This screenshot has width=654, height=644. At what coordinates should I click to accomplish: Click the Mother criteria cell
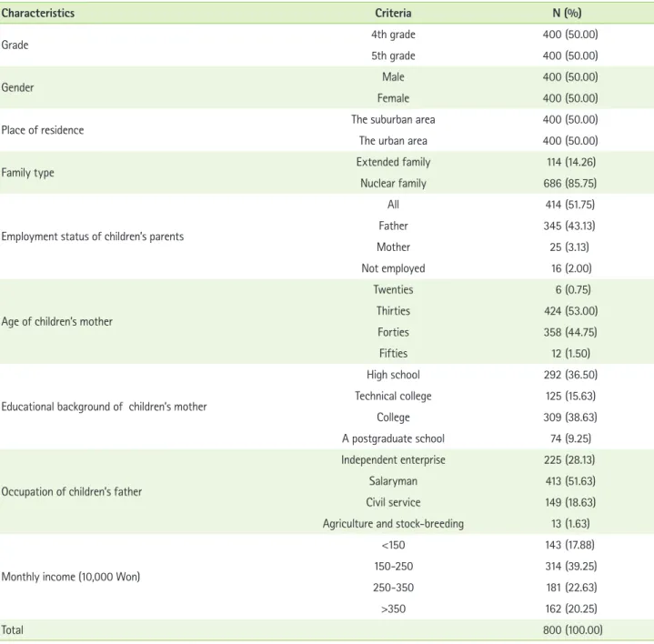393,247
